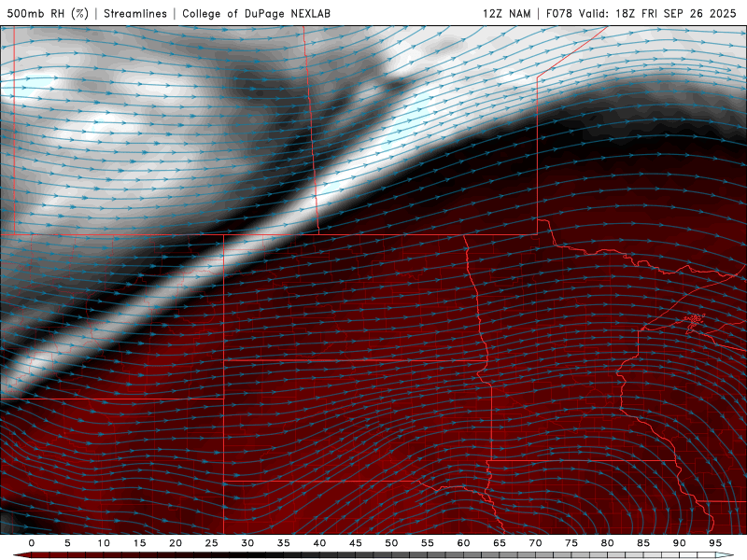The height and width of the screenshot is (560, 747).
Task: Click the colorbar label "70"
Action: coord(535,543)
